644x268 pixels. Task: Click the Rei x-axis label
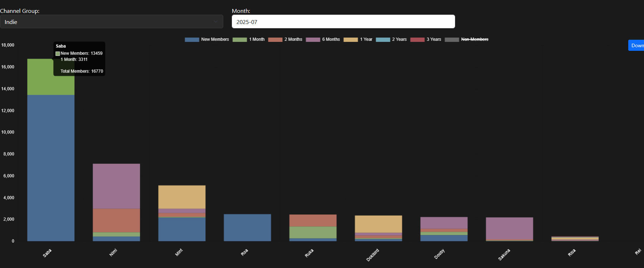coord(638,252)
